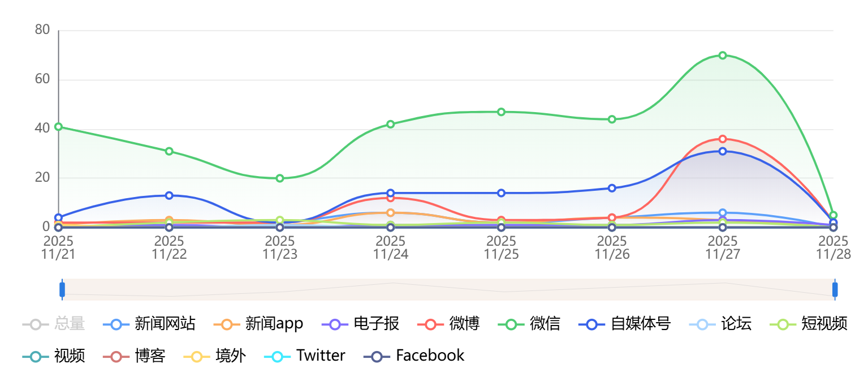Toggle 短视频 legend entry

[x=809, y=324]
